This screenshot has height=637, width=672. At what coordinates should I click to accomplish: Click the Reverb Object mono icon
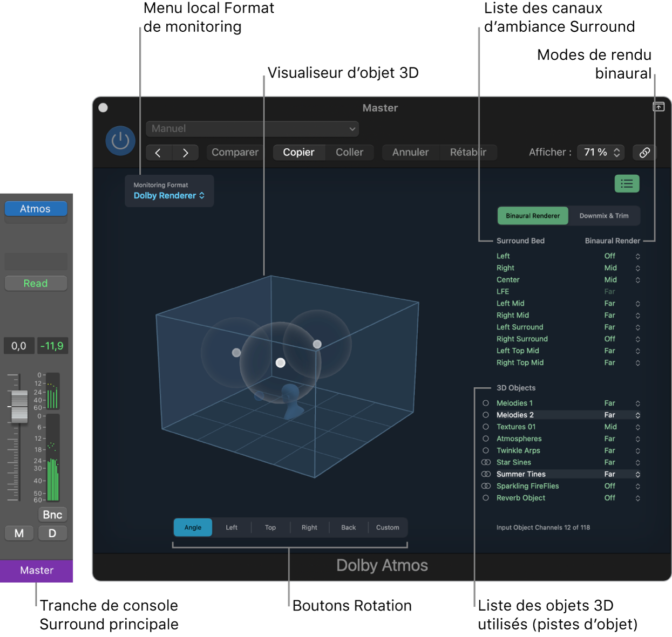pyautogui.click(x=486, y=498)
